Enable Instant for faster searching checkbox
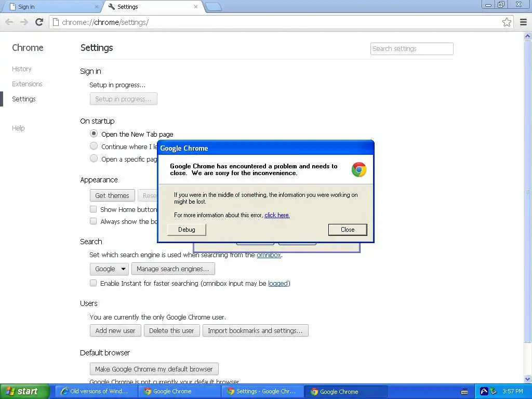The height and width of the screenshot is (399, 532). click(94, 283)
